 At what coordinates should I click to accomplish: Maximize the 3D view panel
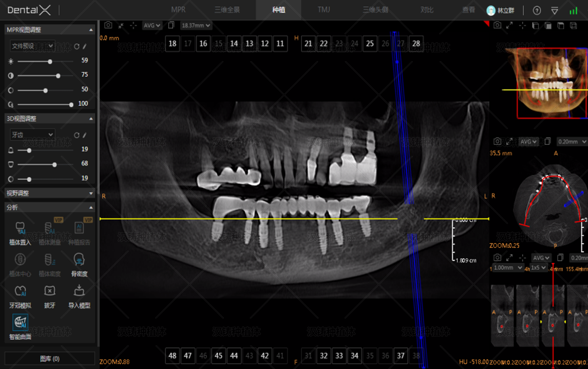[509, 25]
